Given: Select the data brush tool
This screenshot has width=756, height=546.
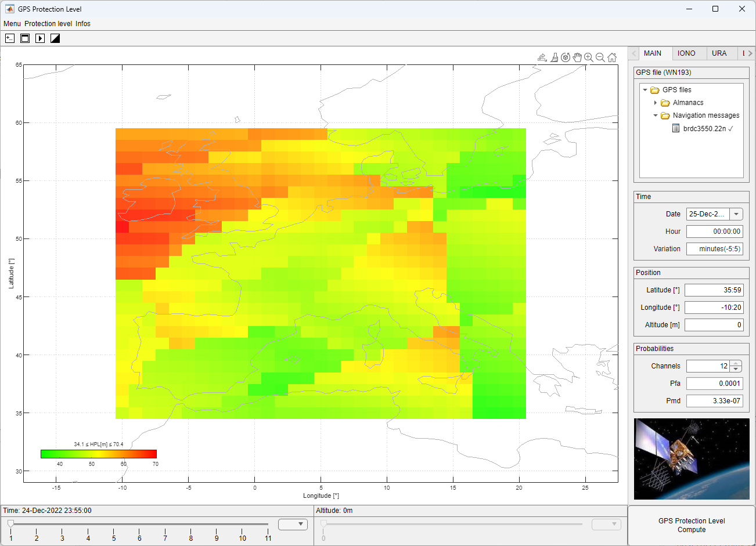Looking at the screenshot, I should [555, 57].
